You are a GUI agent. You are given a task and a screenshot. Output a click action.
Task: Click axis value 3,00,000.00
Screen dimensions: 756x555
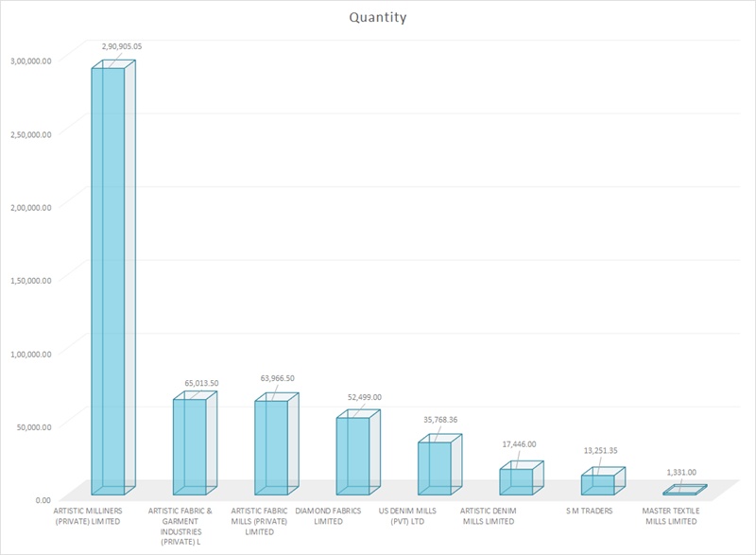tap(31, 61)
